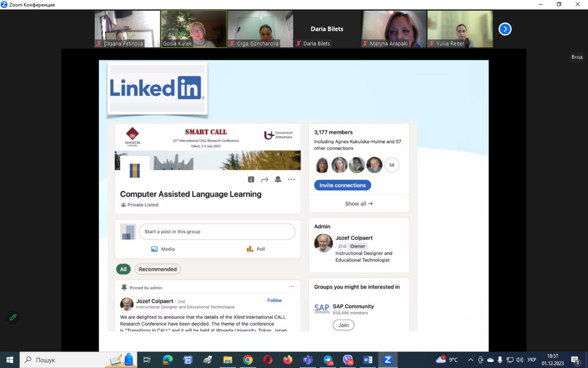This screenshot has width=588, height=368.
Task: Click the Pinned by admin label
Action: 146,288
